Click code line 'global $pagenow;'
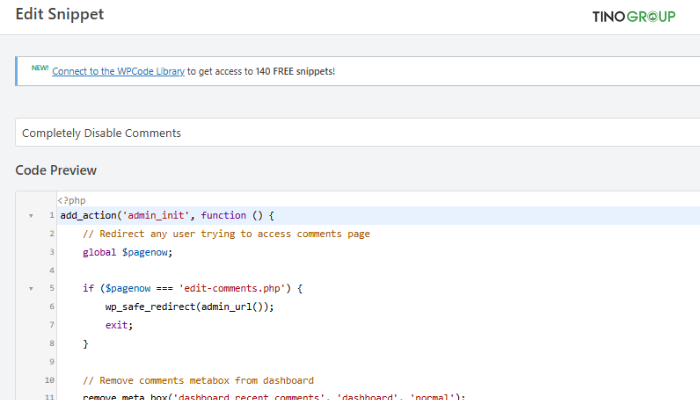This screenshot has height=400, width=700. [128, 252]
